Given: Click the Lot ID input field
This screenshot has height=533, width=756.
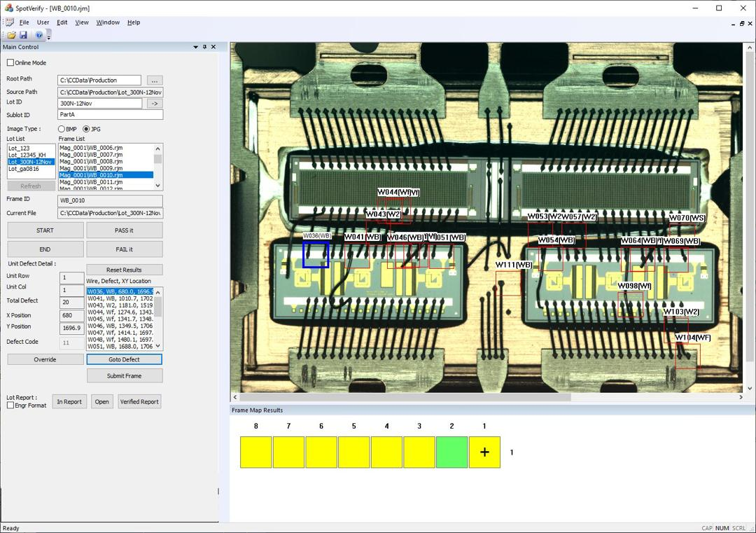Looking at the screenshot, I should pos(100,103).
